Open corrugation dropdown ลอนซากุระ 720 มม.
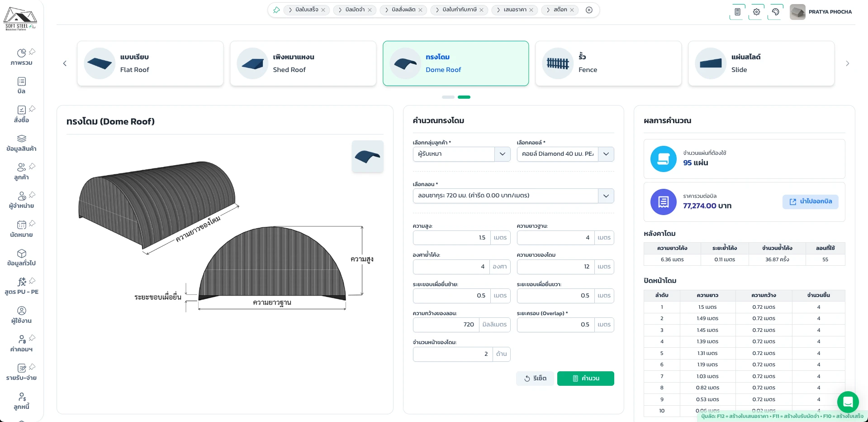The image size is (868, 422). tap(513, 196)
